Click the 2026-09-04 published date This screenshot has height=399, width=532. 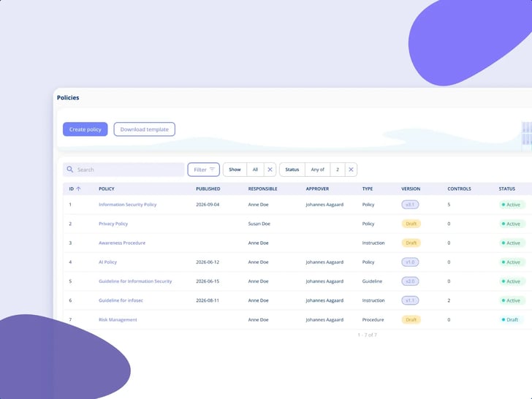208,205
